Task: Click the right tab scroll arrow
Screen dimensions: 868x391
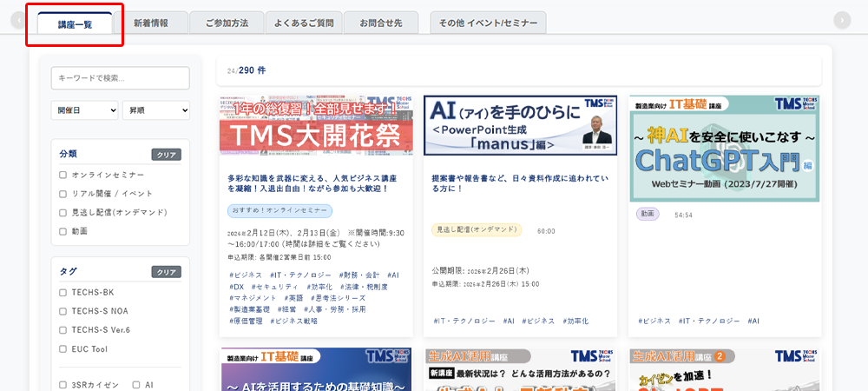Action: click(841, 21)
